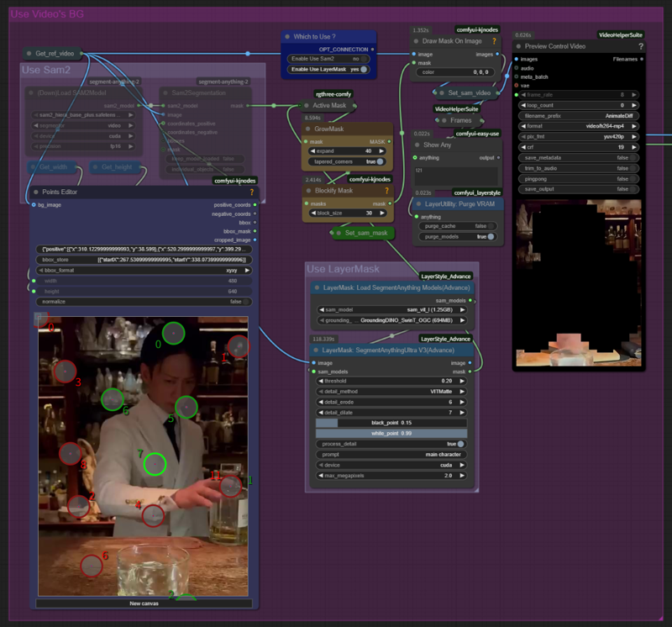Click the comfyui-kjnodes badge above Points Editor
This screenshot has width=672, height=627.
click(234, 180)
